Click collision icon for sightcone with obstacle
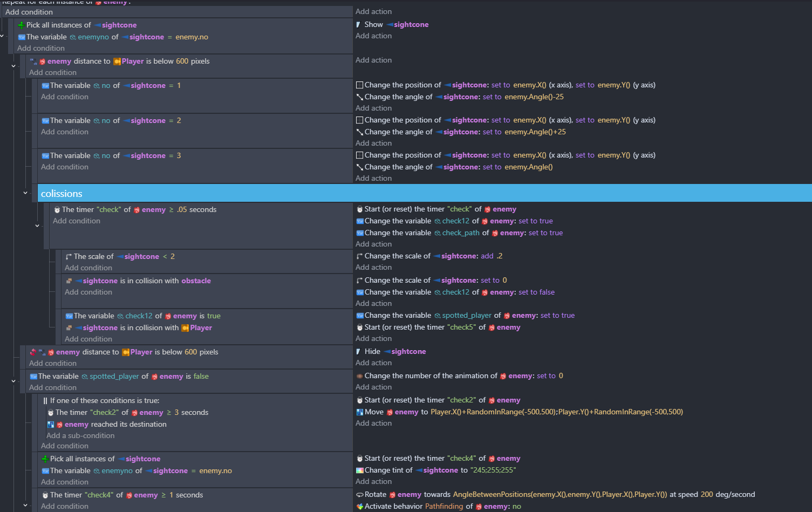812x512 pixels. coord(69,281)
